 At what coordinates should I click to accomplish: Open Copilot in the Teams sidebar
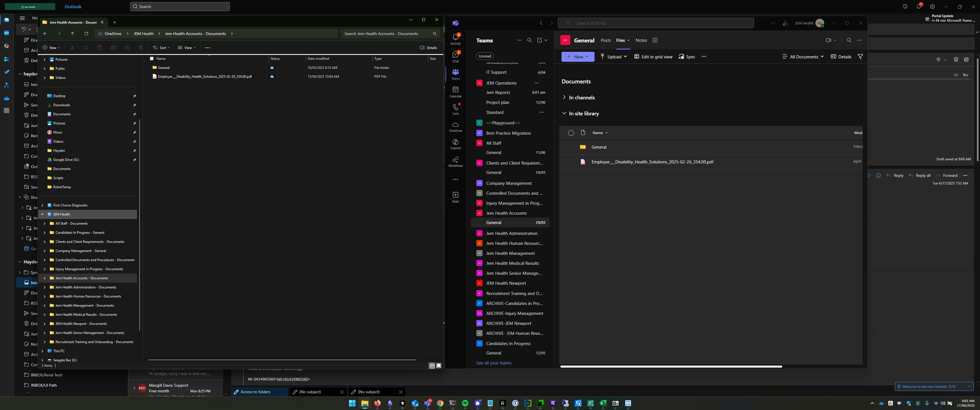455,144
